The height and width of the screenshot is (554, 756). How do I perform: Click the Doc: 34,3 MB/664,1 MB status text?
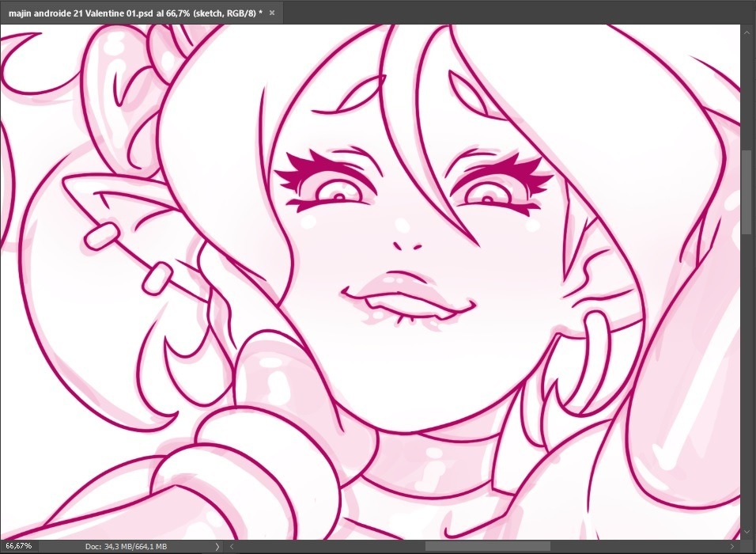126,546
